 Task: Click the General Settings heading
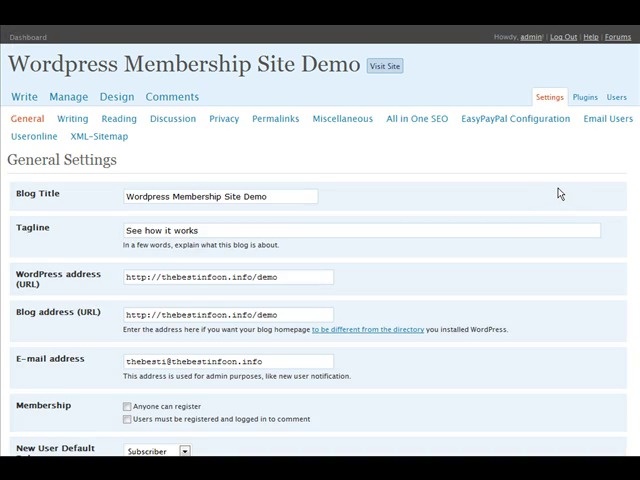pyautogui.click(x=62, y=160)
